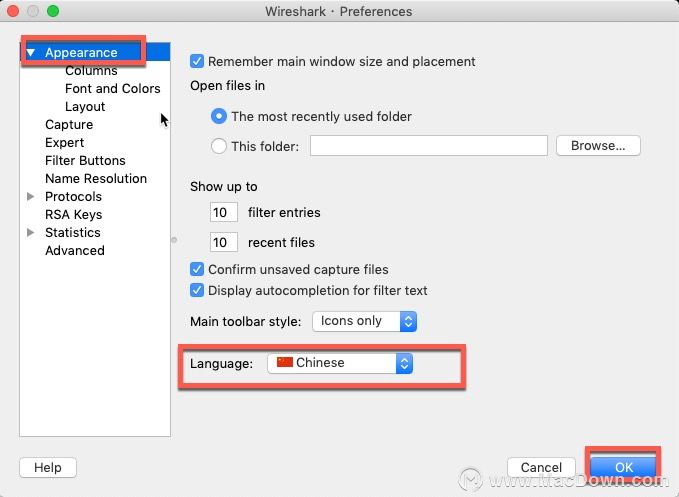This screenshot has height=497, width=679.
Task: Select the Layout preferences item
Action: coord(85,106)
